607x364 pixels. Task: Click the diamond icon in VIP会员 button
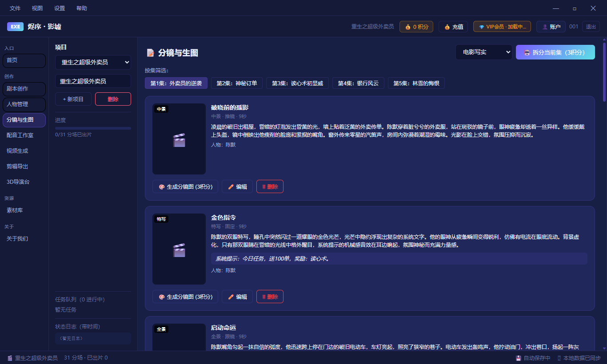pos(481,27)
